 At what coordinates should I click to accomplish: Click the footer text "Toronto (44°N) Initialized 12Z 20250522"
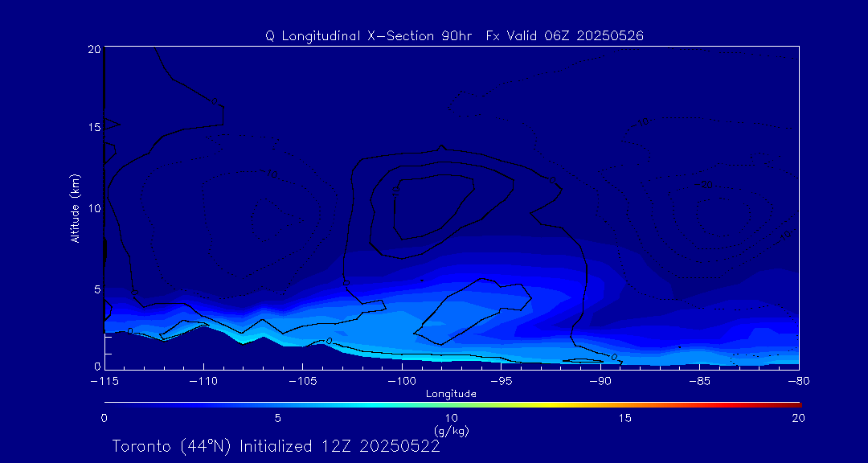click(276, 446)
